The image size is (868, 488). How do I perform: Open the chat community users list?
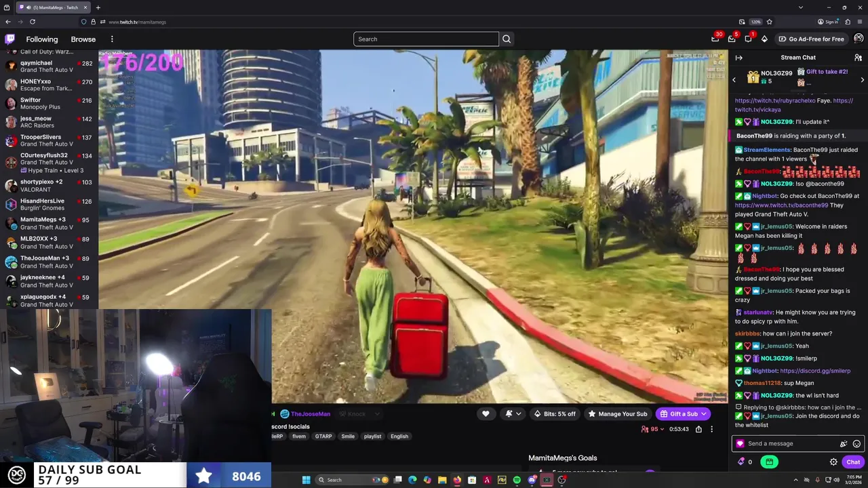(x=858, y=58)
